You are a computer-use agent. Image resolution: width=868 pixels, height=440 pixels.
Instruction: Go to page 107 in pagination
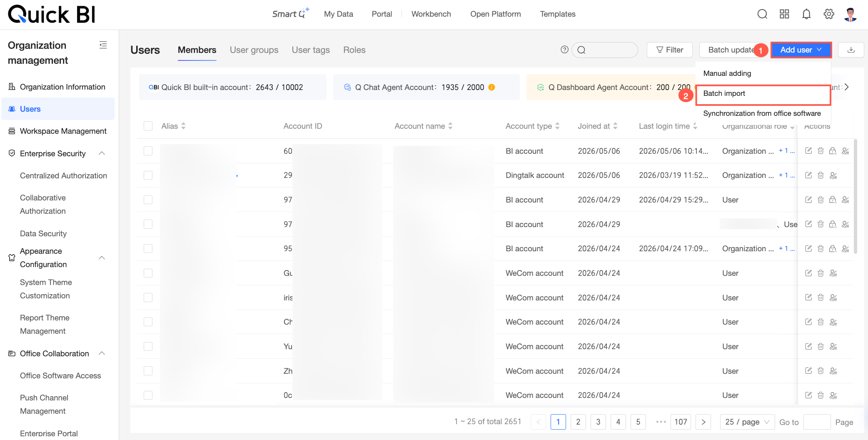(x=681, y=422)
